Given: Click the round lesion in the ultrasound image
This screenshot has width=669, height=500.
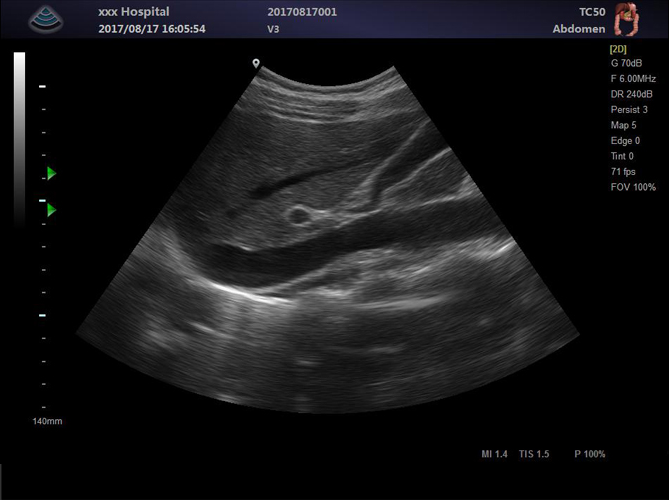Looking at the screenshot, I should (298, 215).
